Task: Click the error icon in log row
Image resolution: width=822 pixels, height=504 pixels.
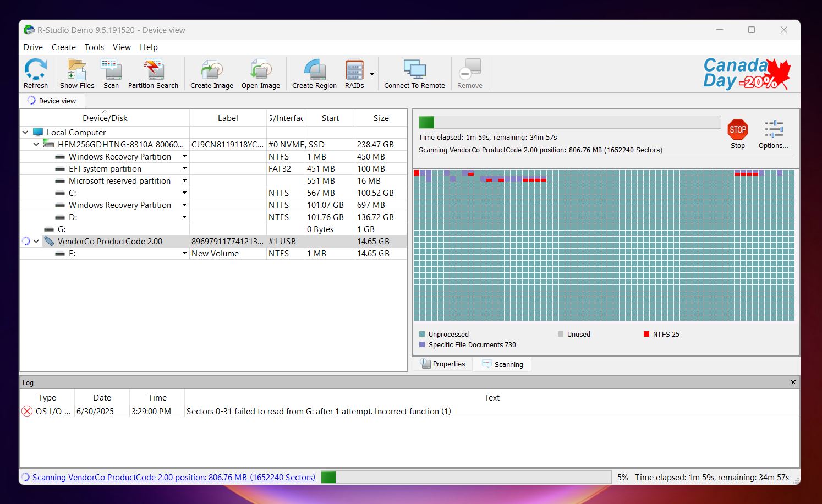Action: (27, 411)
